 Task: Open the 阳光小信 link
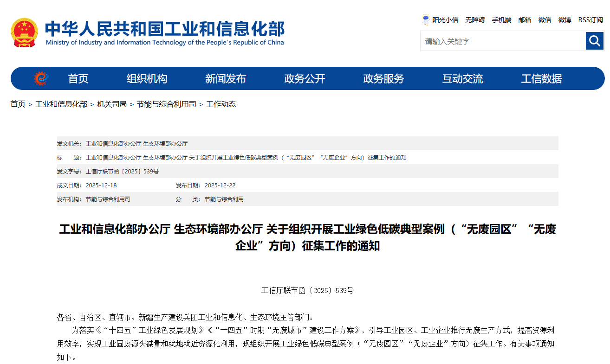445,20
